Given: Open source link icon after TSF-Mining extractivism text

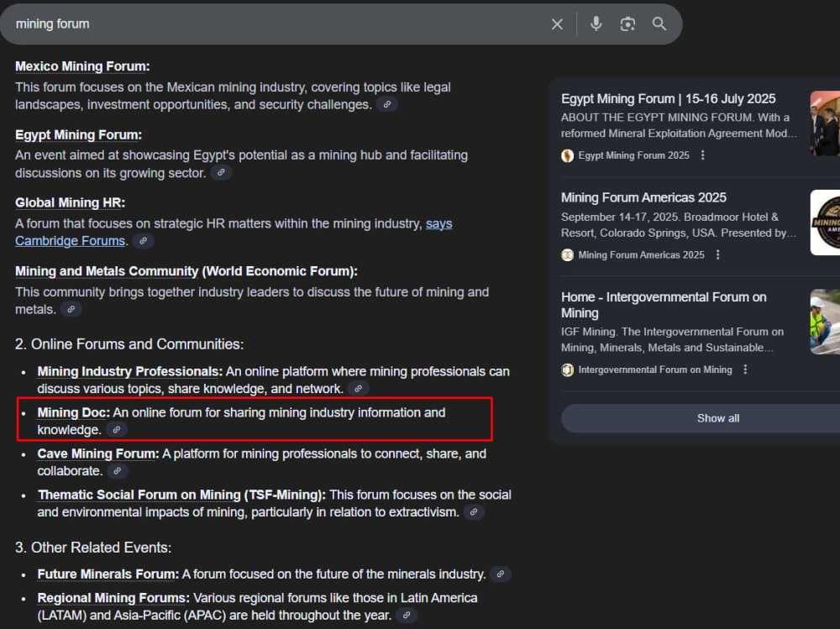Looking at the screenshot, I should (x=474, y=512).
